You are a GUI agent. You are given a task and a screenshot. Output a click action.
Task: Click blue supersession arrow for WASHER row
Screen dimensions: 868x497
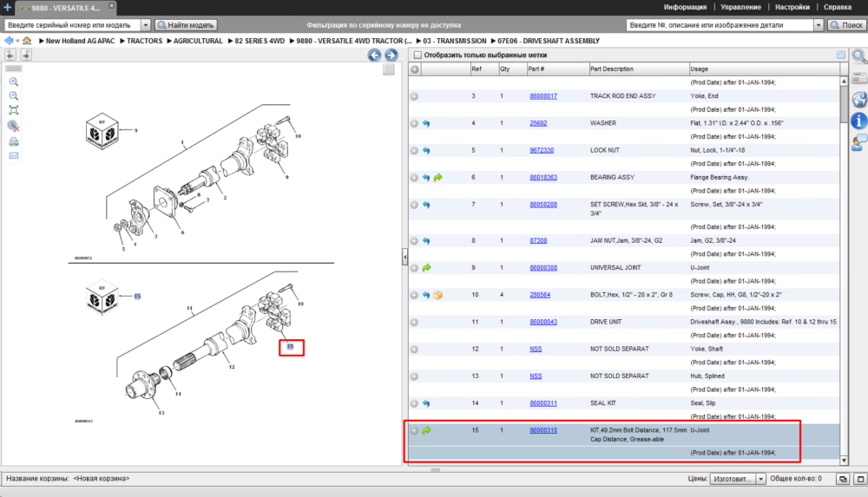click(426, 123)
